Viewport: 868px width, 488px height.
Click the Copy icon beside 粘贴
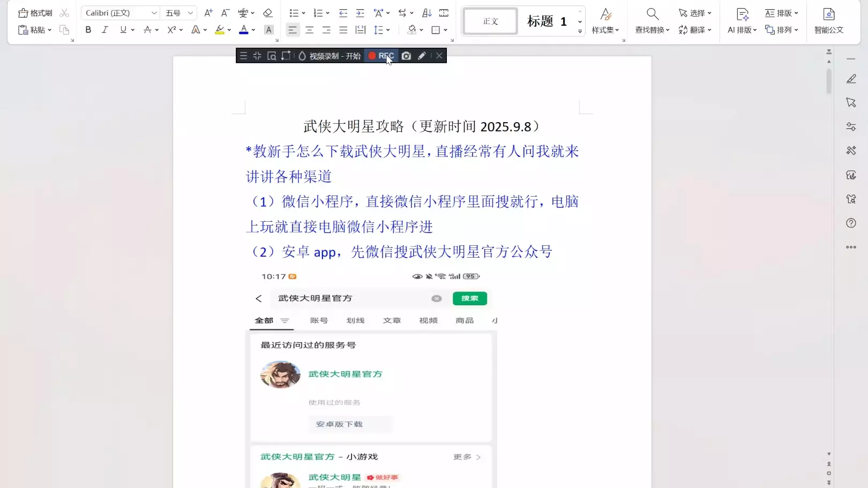tap(64, 30)
